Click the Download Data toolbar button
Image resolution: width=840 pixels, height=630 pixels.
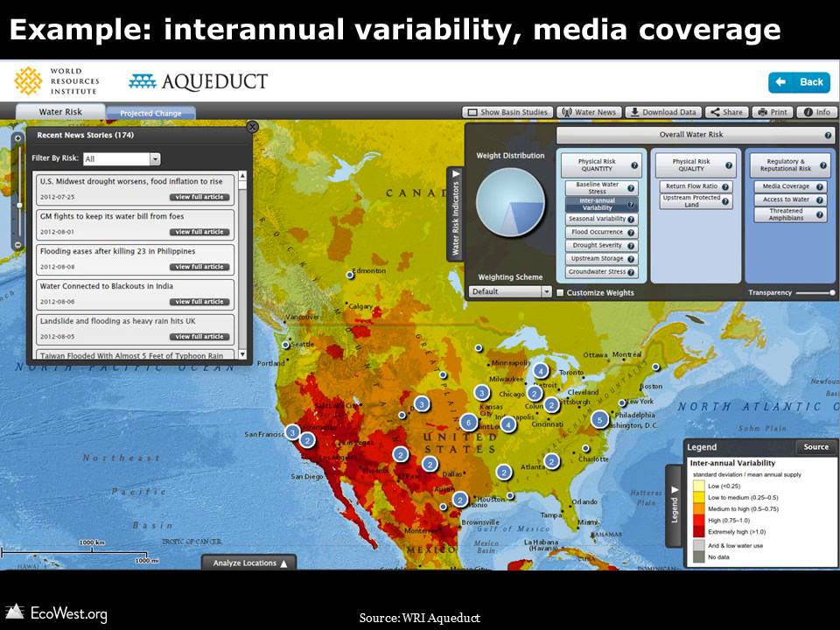pyautogui.click(x=663, y=112)
